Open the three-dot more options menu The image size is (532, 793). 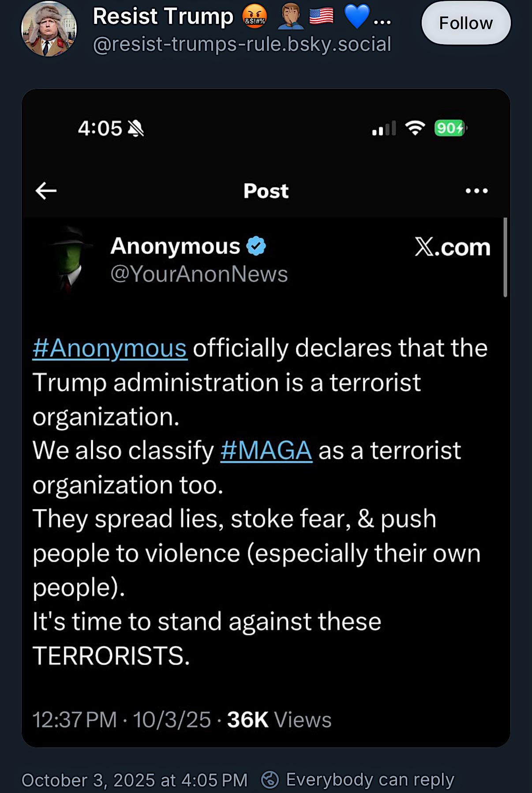pos(476,191)
